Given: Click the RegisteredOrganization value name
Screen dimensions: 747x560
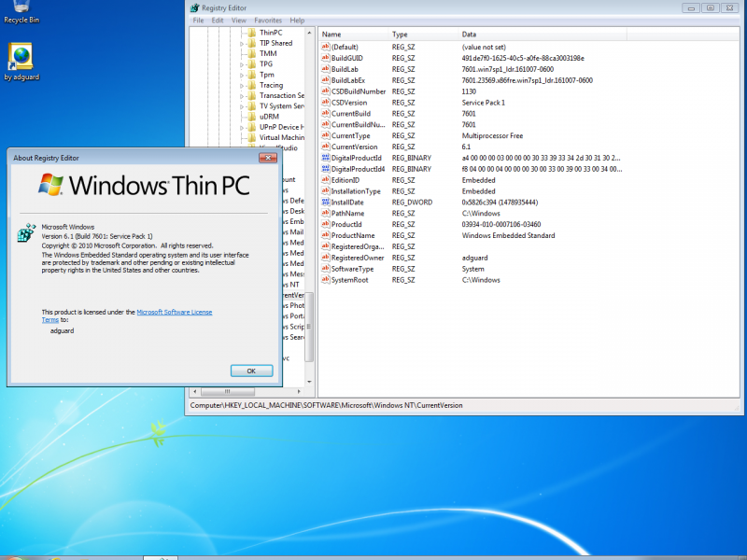Looking at the screenshot, I should coord(358,246).
